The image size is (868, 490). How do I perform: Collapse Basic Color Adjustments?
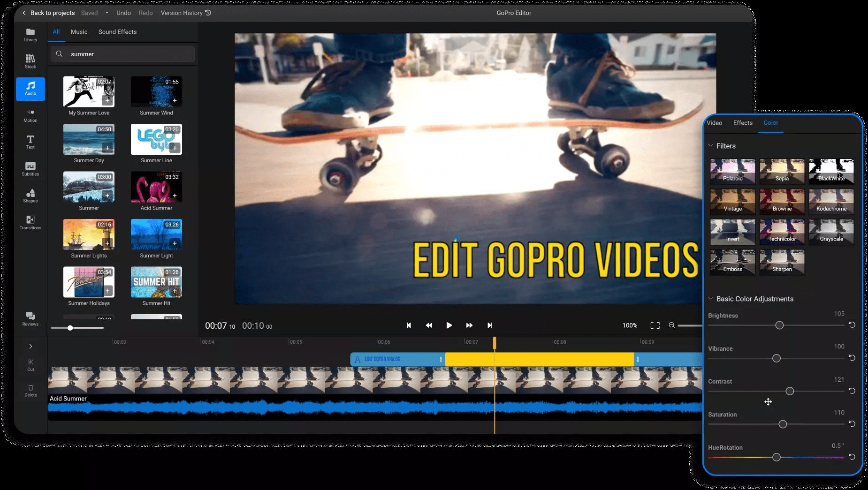711,298
